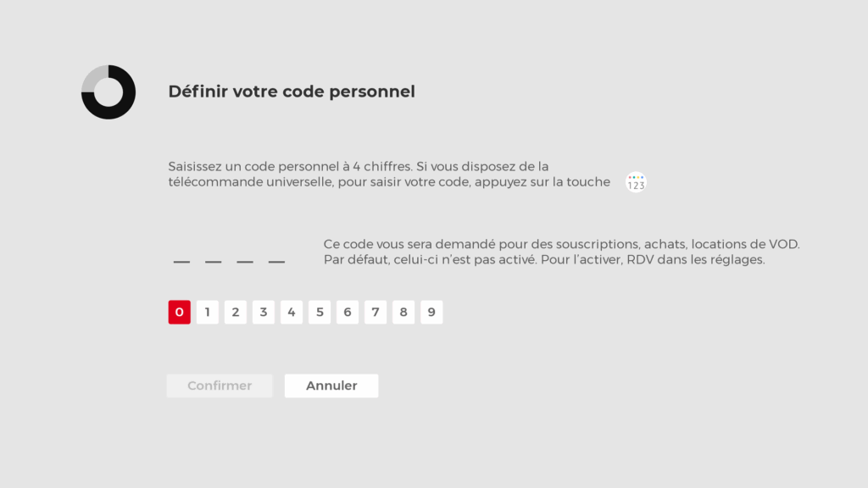Choose digit 2 for the code
The image size is (868, 488).
pos(236,313)
